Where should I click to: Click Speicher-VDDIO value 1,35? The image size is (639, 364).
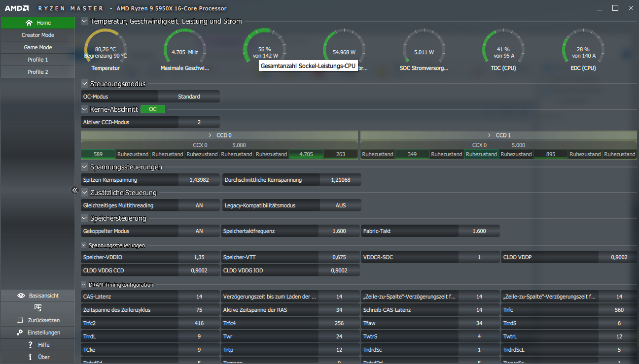(x=199, y=257)
